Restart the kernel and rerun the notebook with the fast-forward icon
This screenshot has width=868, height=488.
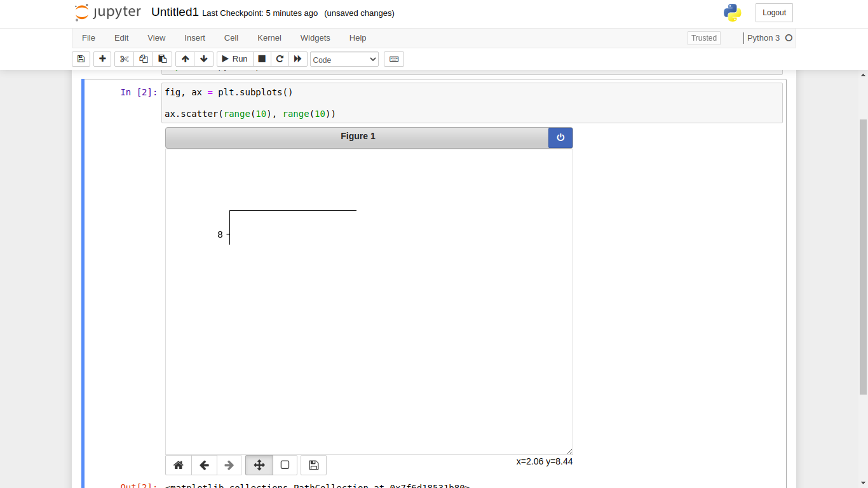tap(297, 59)
